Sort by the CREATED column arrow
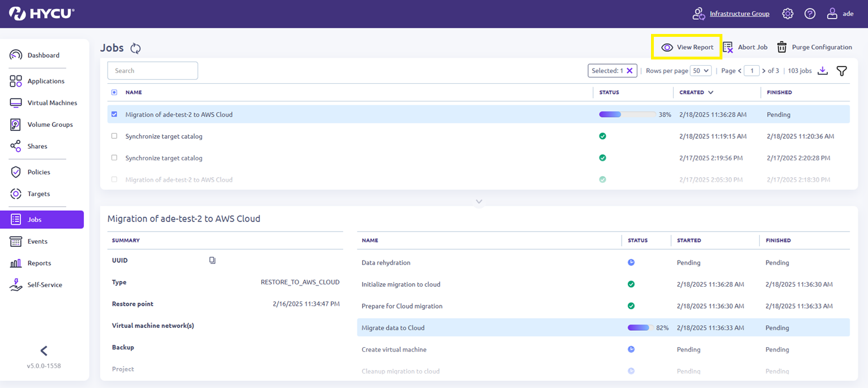Image resolution: width=868 pixels, height=388 pixels. pos(710,92)
